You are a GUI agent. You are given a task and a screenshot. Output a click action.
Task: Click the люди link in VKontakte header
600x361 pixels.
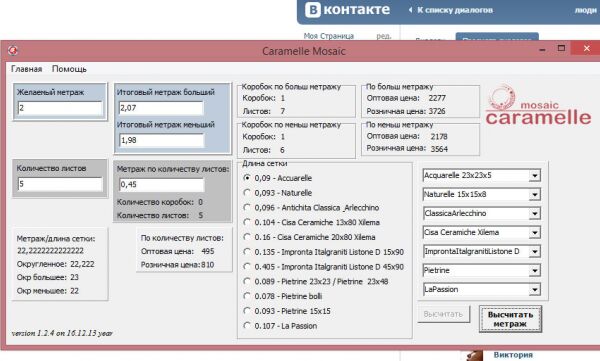pyautogui.click(x=585, y=10)
